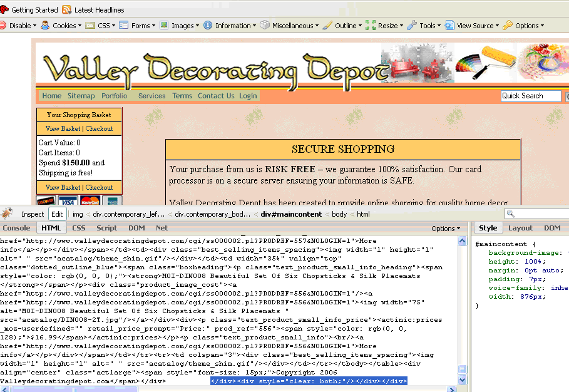Click the Tools wrench icon
Image resolution: width=569 pixels, height=392 pixels.
click(x=411, y=26)
